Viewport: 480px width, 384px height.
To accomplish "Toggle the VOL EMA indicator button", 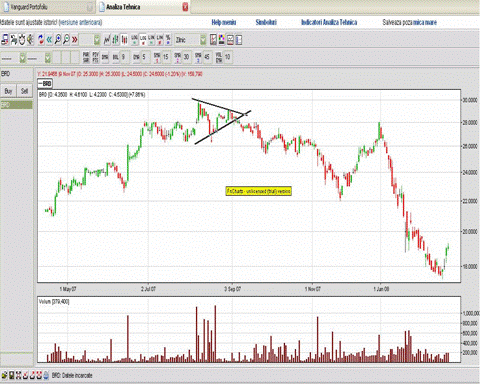I will click(x=219, y=57).
